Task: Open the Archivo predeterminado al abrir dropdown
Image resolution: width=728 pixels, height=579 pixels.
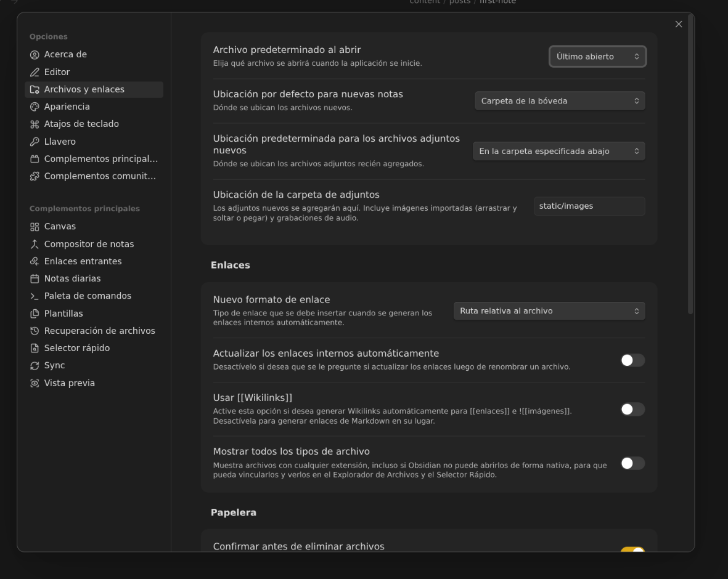Action: pos(597,57)
